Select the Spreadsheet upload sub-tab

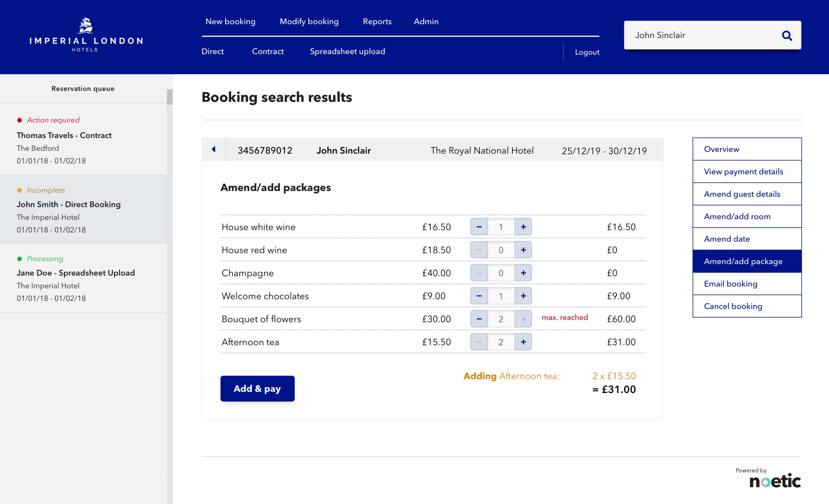coord(347,51)
